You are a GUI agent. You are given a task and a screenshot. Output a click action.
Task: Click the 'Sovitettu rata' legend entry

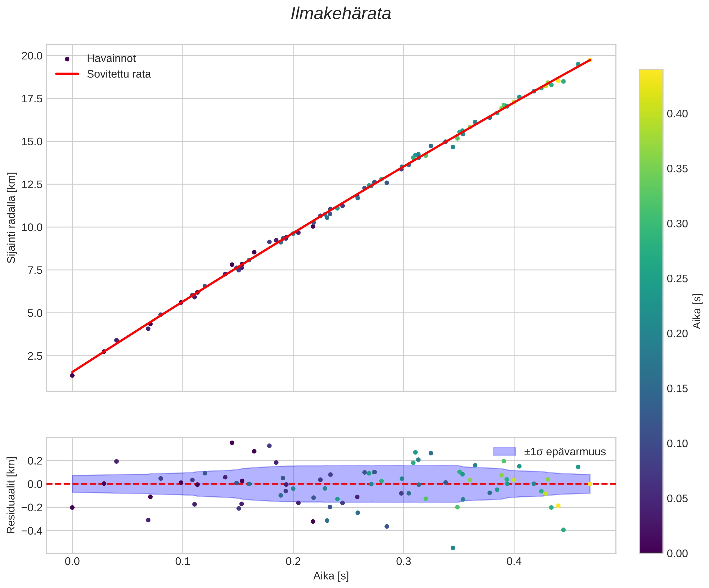coord(119,74)
